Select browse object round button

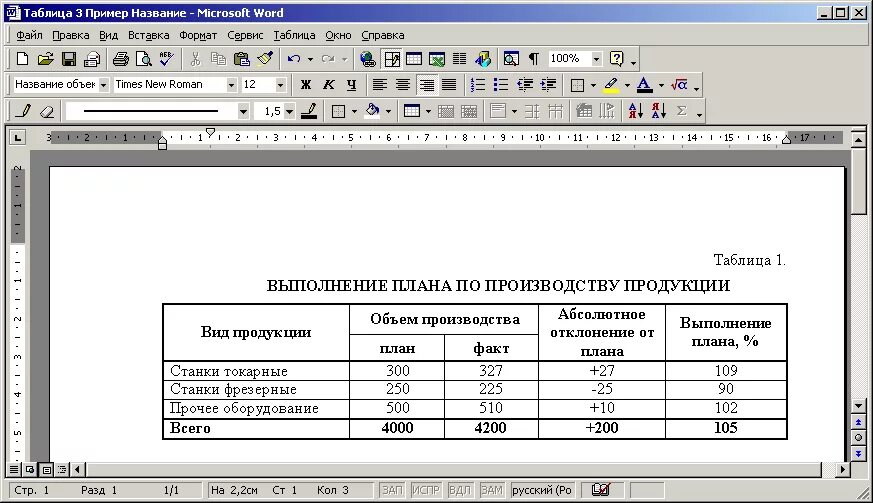(x=858, y=438)
